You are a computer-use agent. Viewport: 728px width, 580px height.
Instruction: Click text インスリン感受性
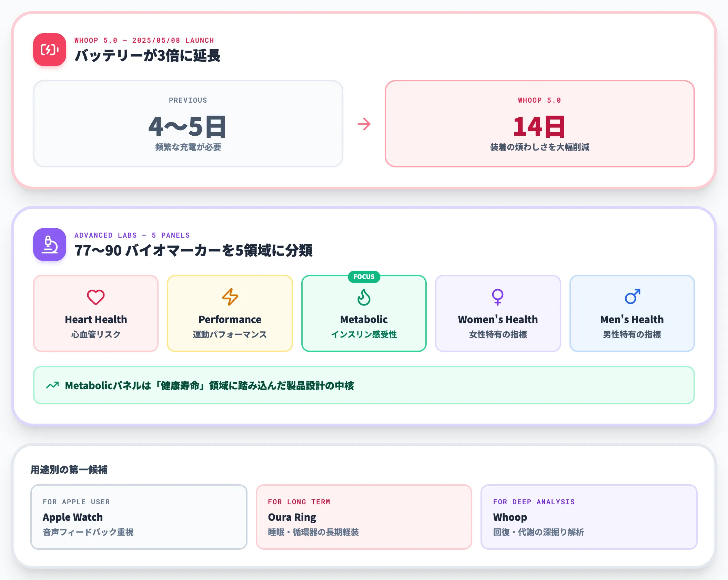coord(364,334)
